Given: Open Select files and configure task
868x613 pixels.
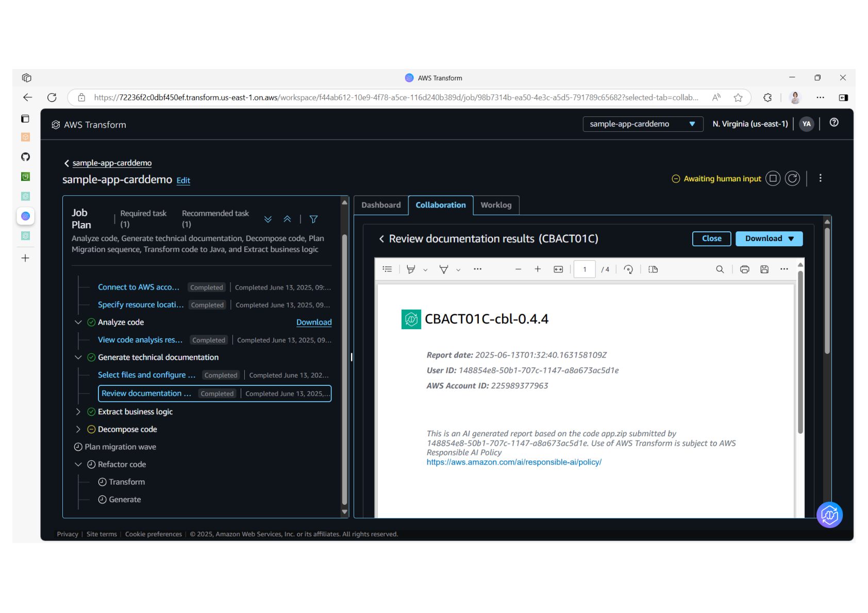Looking at the screenshot, I should (x=147, y=375).
